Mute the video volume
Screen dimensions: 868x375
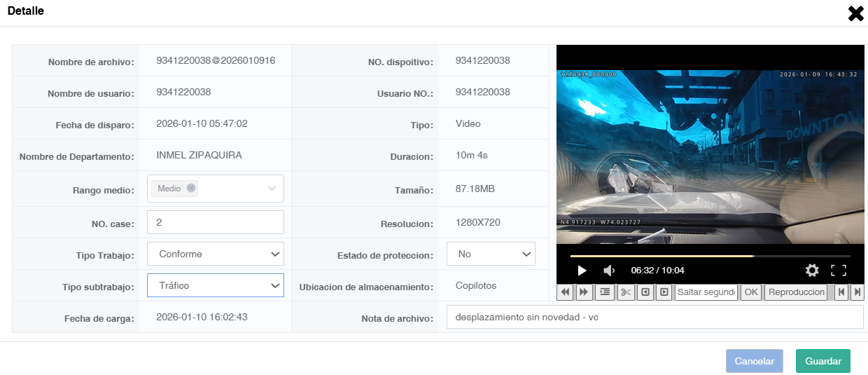point(609,271)
